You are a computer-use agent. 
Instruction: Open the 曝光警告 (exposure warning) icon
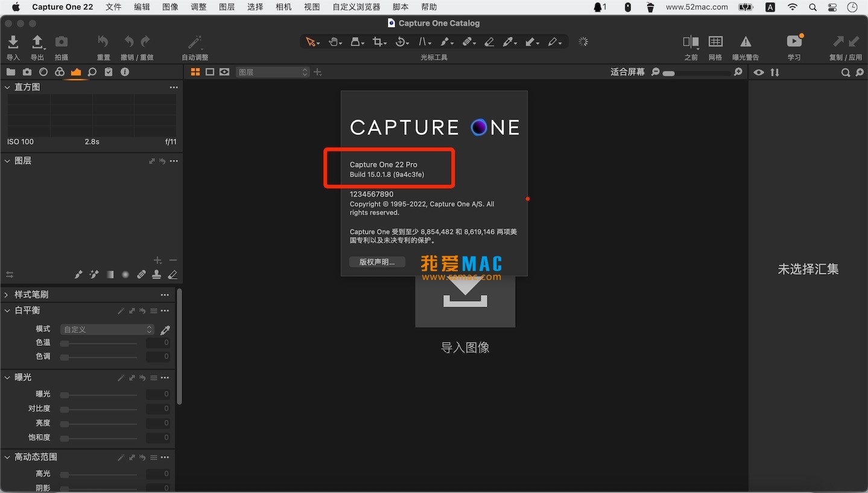coord(746,42)
